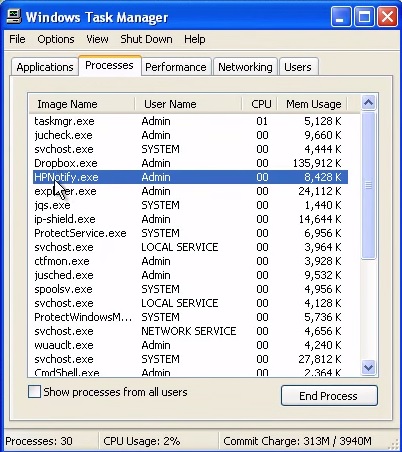Viewport: 402px width, 452px height.
Task: Enable Show processes from all users
Action: [x=35, y=392]
